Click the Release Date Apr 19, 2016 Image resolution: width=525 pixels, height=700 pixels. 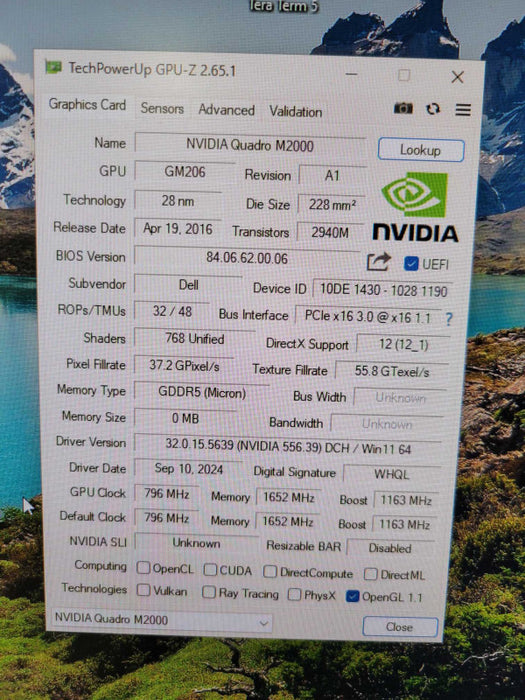(178, 229)
